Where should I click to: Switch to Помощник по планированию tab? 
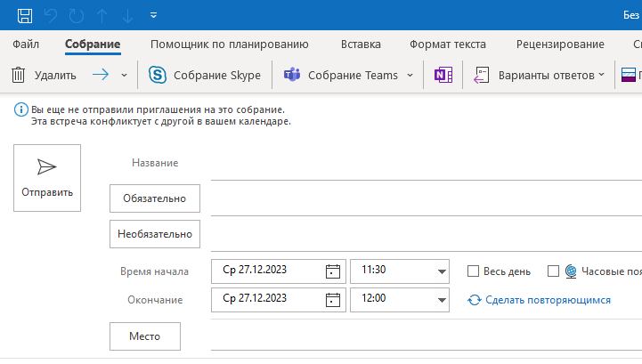point(230,44)
